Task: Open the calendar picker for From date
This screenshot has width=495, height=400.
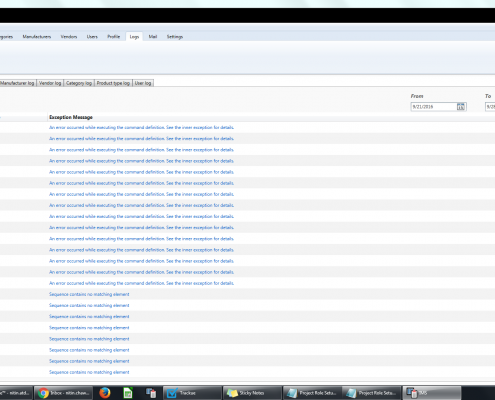Action: [x=460, y=107]
